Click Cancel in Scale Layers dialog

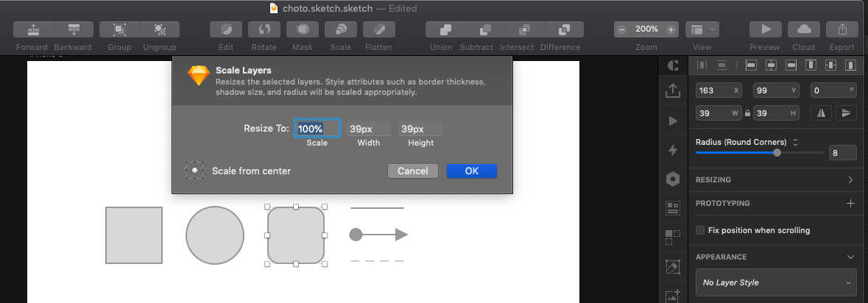point(413,171)
